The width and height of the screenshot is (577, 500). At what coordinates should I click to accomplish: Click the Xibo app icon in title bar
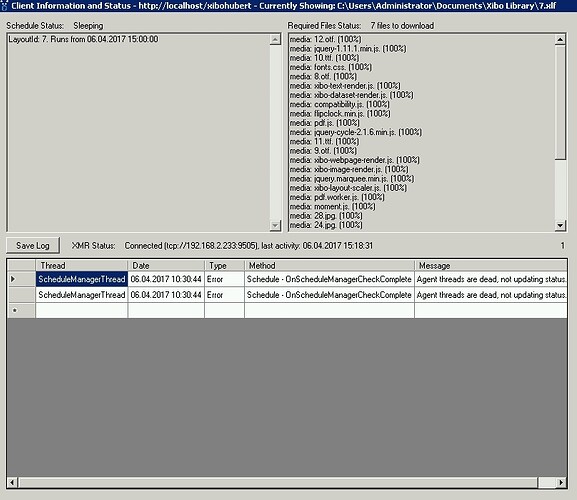(x=4, y=5)
